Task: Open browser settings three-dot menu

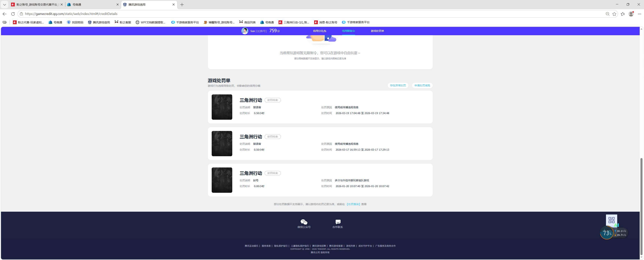Action: coord(640,14)
